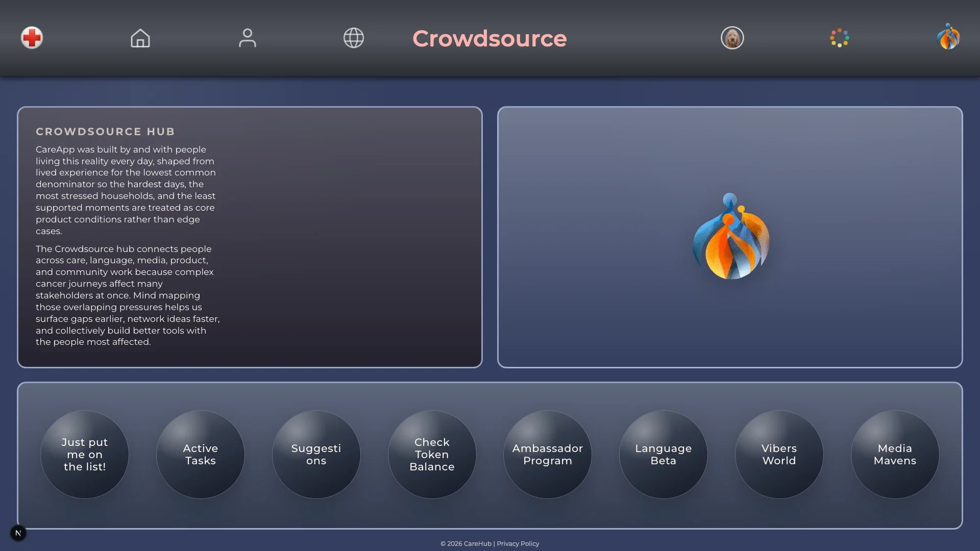The width and height of the screenshot is (980, 551).
Task: Click the © 2026 CareHub footer text
Action: pos(466,544)
